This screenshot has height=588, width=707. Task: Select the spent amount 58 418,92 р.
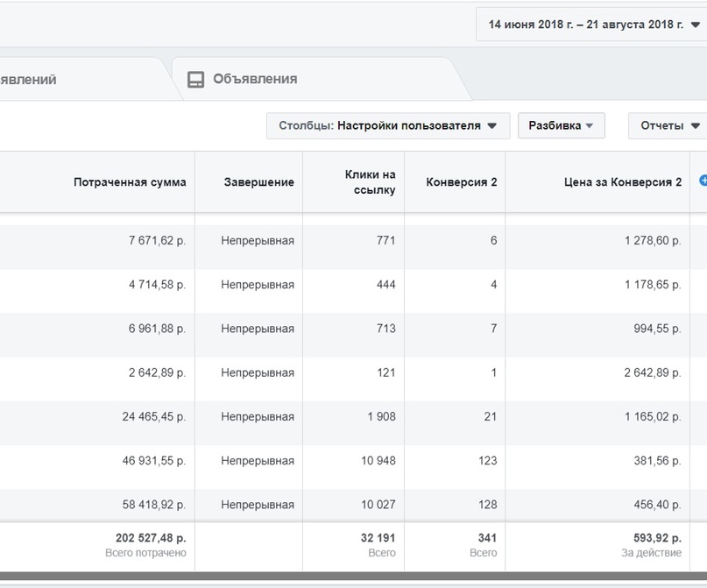(x=154, y=504)
